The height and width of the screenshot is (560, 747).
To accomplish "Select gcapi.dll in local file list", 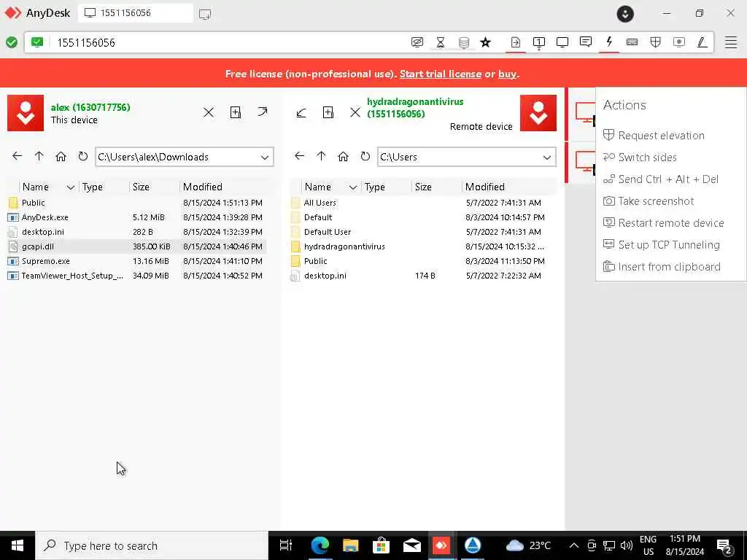I will [x=136, y=246].
